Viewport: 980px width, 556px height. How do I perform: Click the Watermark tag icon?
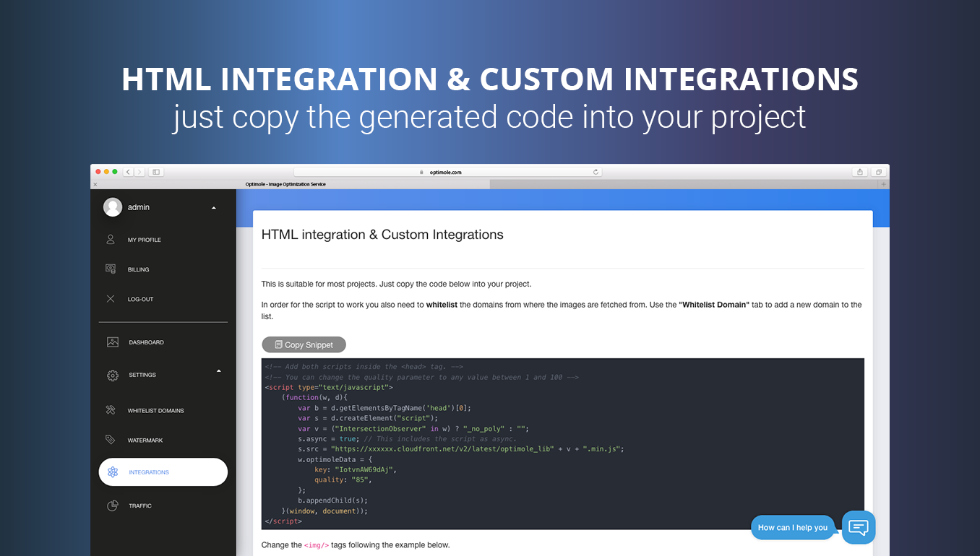(x=111, y=440)
